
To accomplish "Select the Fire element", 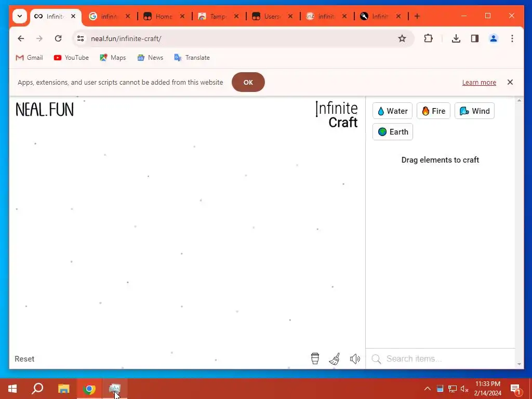I will pos(434,111).
